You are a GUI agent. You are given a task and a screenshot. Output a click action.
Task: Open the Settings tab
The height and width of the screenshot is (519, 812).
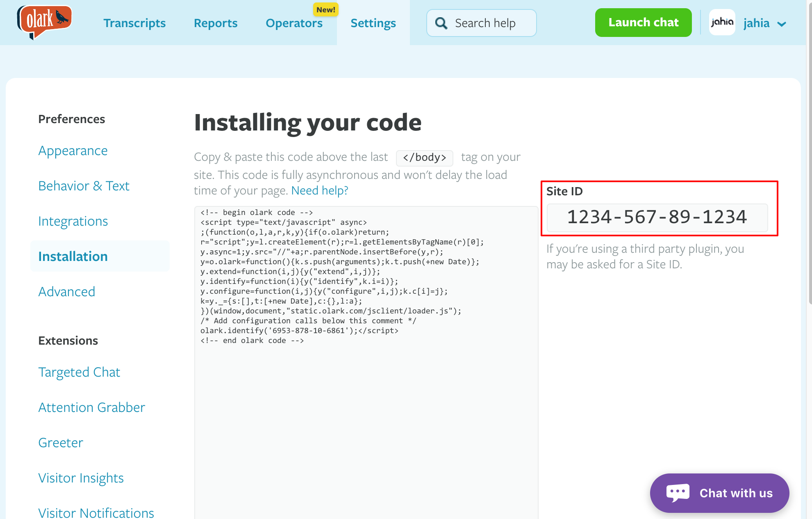point(373,23)
